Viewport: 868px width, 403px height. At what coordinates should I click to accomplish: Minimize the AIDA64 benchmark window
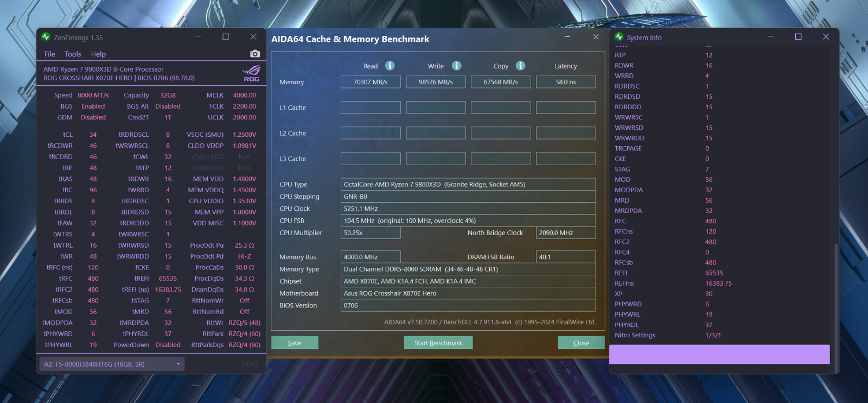point(567,37)
